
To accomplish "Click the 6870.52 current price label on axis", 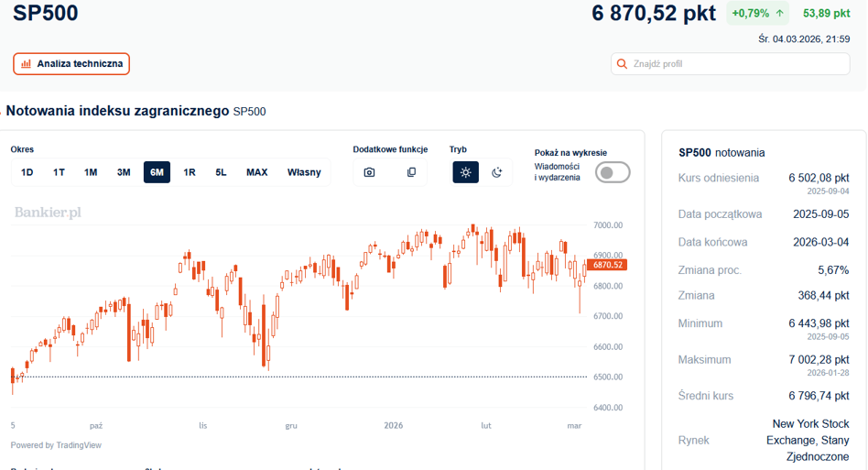I will [607, 265].
